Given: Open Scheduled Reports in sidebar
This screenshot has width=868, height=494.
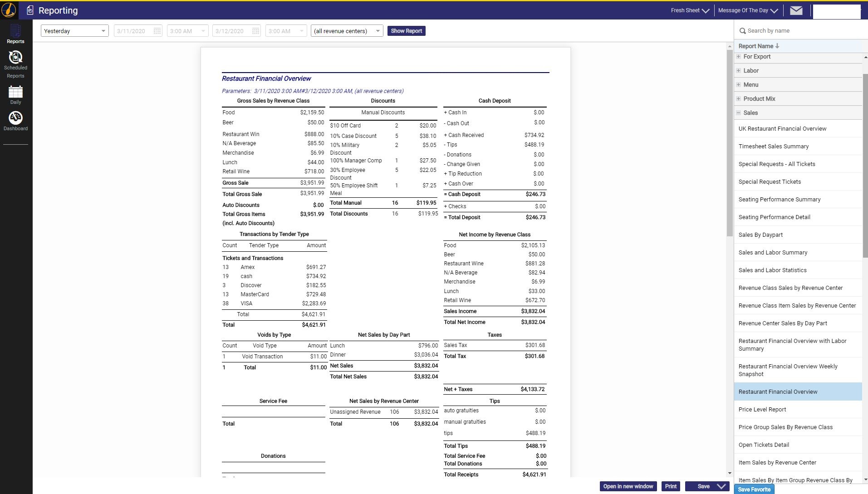Looking at the screenshot, I should 15,64.
